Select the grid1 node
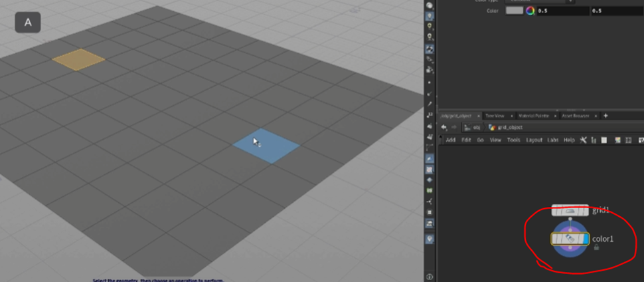Image resolution: width=644 pixels, height=282 pixels. tap(570, 210)
